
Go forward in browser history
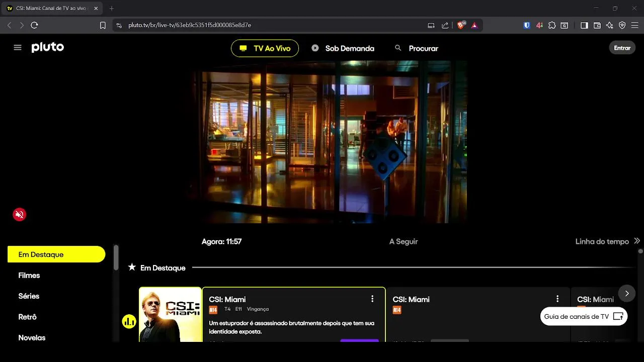coord(22,25)
